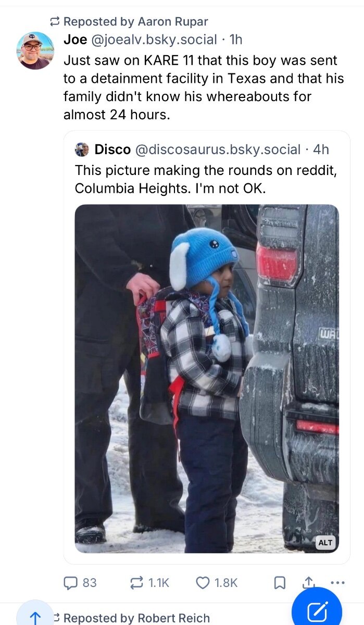Open the photo of the boy in blue hat
The width and height of the screenshot is (364, 625).
coord(207,379)
